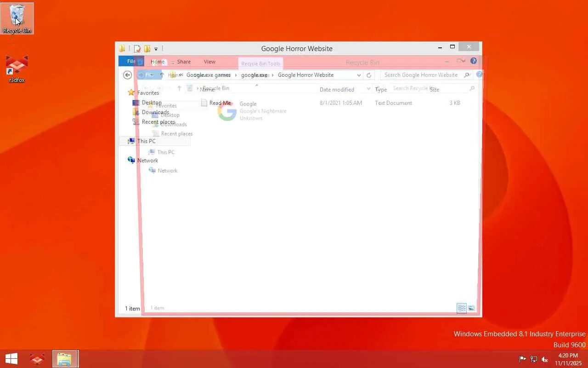588x368 pixels.
Task: Switch to the Large icons view button
Action: [471, 308]
